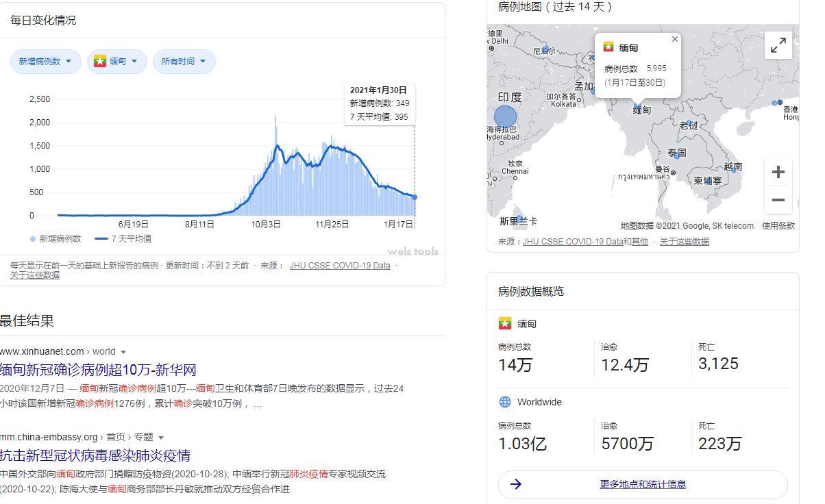
Task: Click the Myanmar flag on the map popup
Action: [x=608, y=47]
